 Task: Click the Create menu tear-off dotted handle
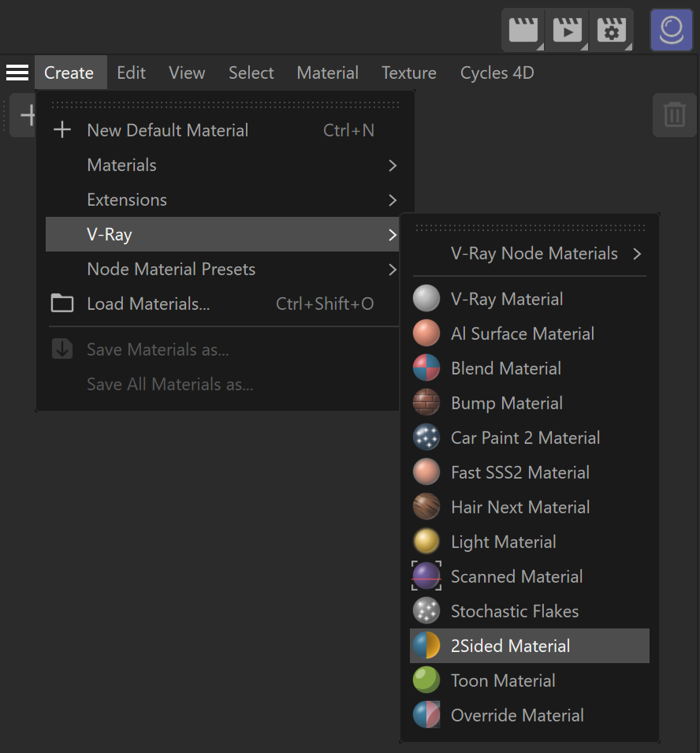225,105
